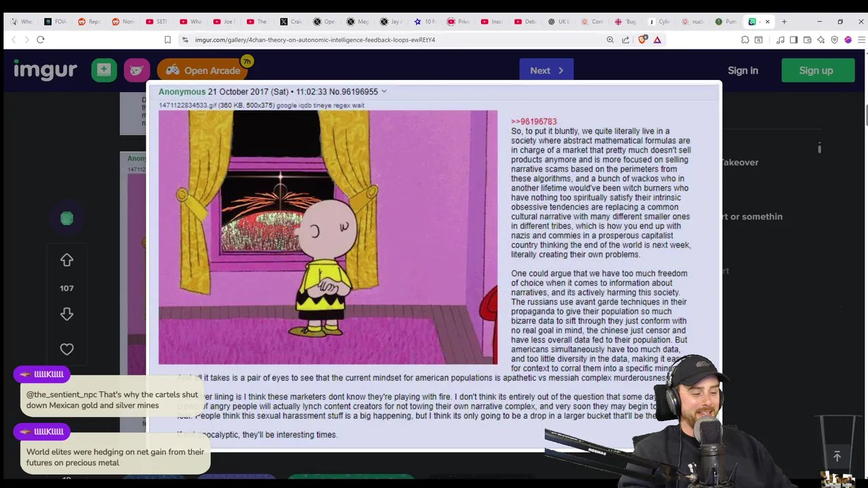Click the green Sign up button

(x=818, y=70)
